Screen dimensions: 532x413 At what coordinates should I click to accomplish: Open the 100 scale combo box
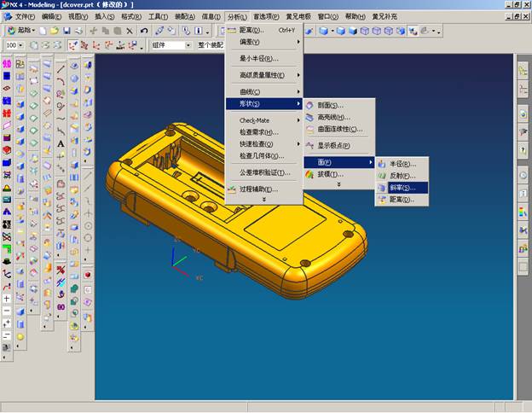point(14,45)
